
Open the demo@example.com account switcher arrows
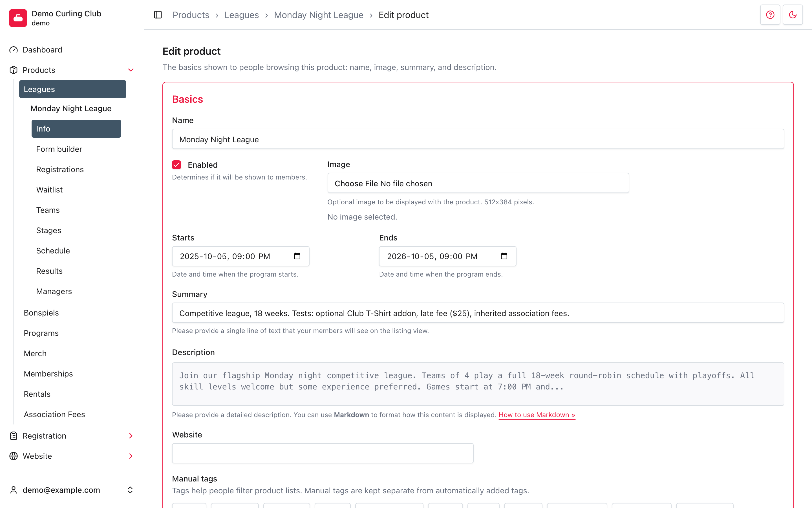click(130, 490)
